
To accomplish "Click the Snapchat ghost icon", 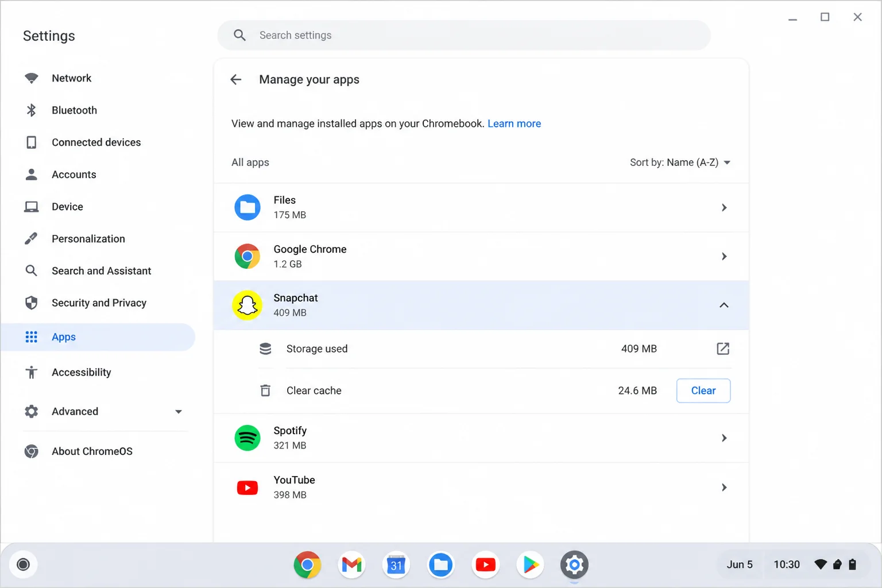I will coord(247,305).
